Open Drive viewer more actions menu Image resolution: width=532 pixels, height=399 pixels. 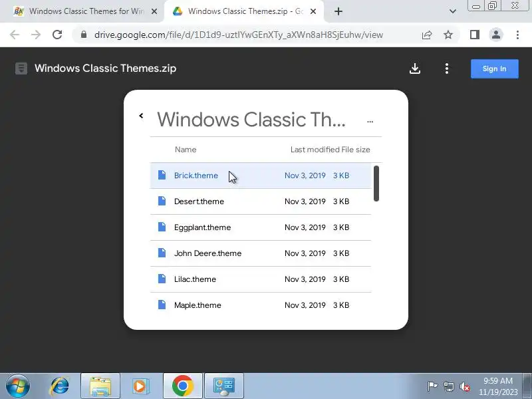[x=446, y=68]
